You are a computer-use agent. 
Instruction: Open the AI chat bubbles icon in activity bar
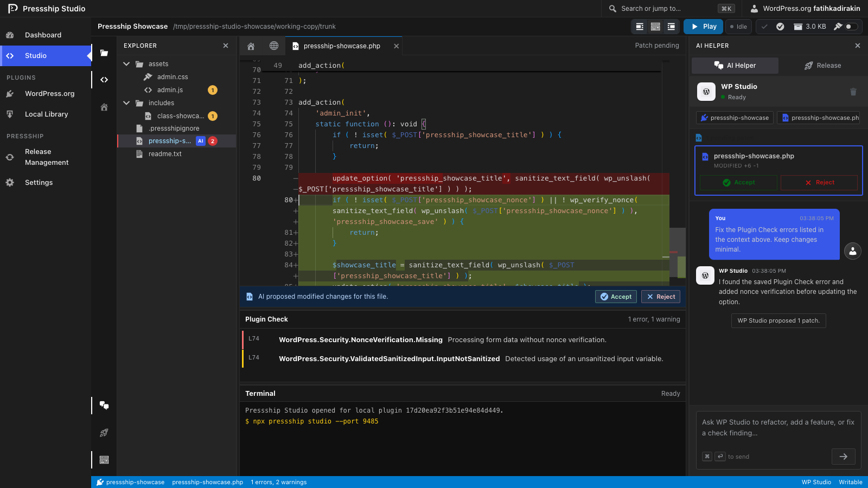pos(104,405)
